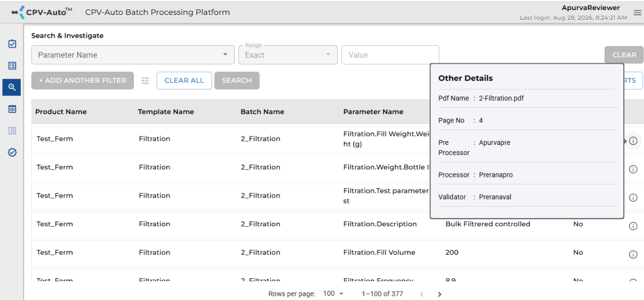Click info icon for Fill Weight row
The height and width of the screenshot is (300, 644).
[633, 141]
